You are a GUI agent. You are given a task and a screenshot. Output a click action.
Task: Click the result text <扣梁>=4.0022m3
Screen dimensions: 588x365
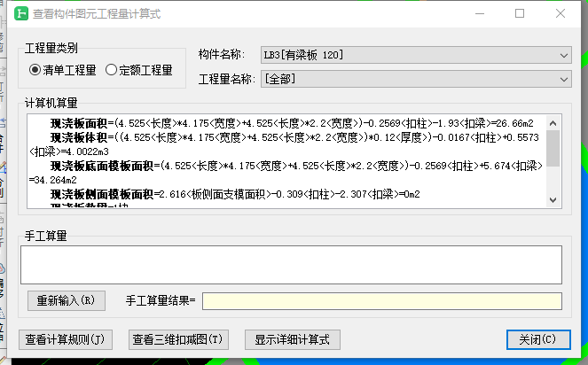[69, 151]
